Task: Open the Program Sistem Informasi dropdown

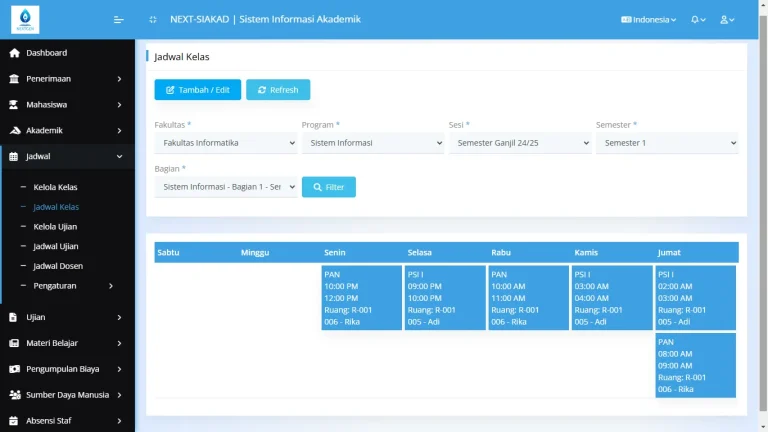Action: (x=373, y=143)
